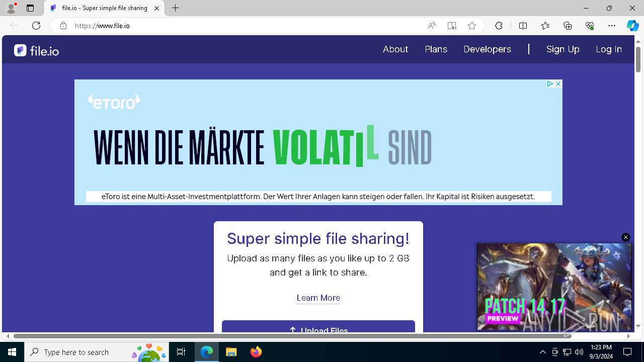Open the volume tray icon
This screenshot has width=644, height=362.
click(579, 352)
